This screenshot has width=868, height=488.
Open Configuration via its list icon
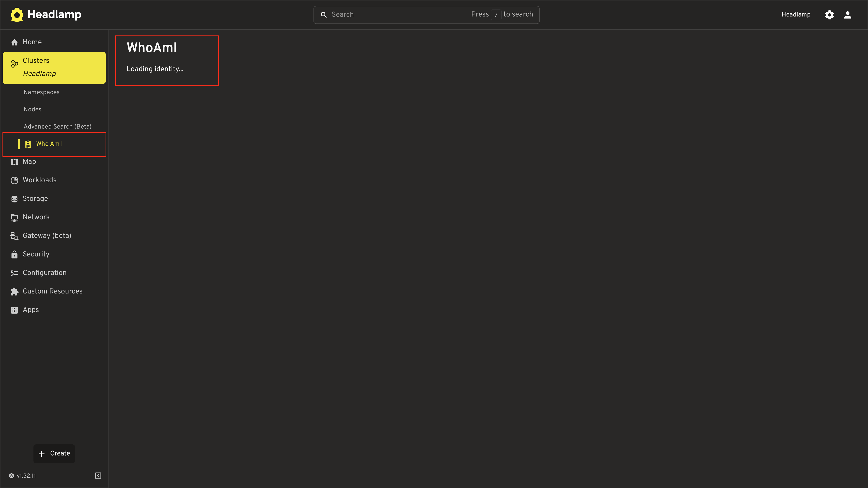coord(14,273)
